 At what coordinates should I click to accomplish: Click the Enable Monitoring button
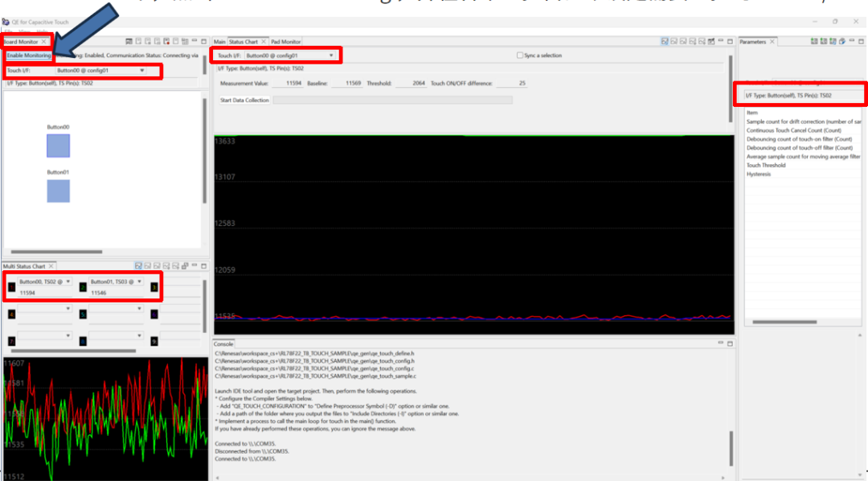pyautogui.click(x=28, y=55)
